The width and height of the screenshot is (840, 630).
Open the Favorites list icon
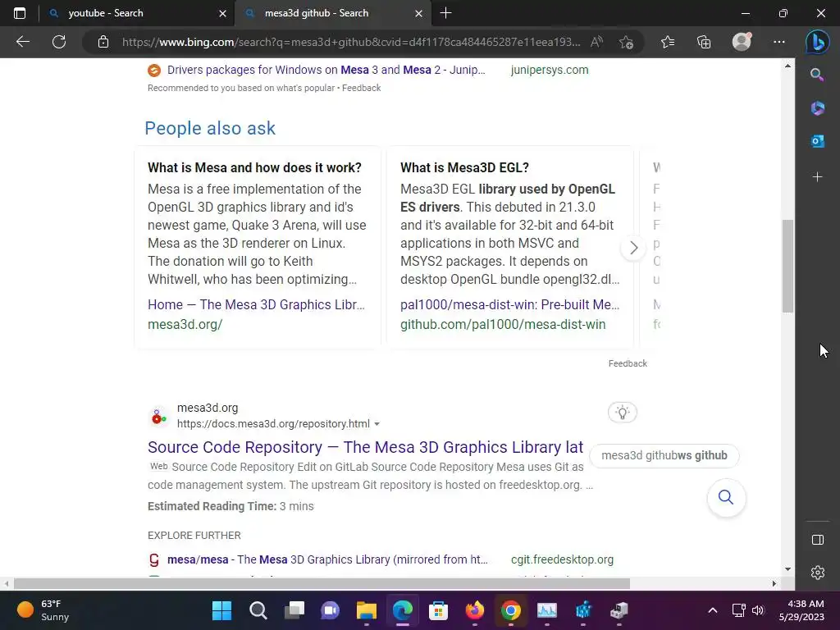pos(668,42)
